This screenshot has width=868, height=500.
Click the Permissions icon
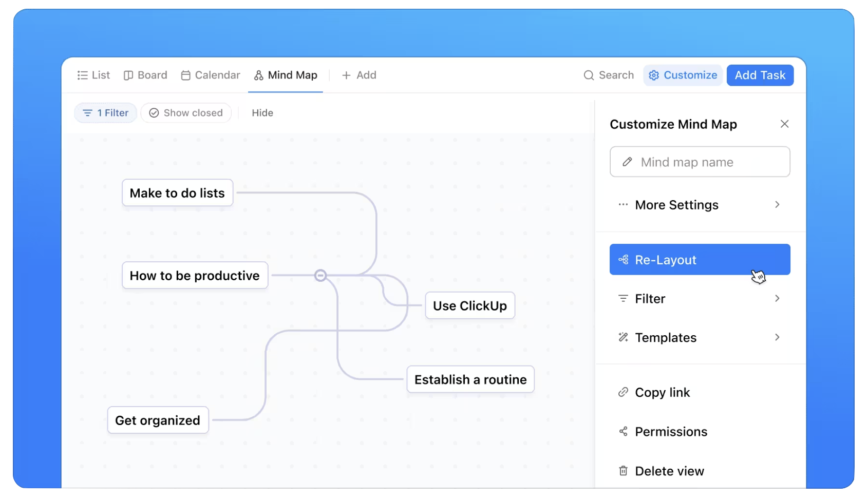click(x=623, y=431)
